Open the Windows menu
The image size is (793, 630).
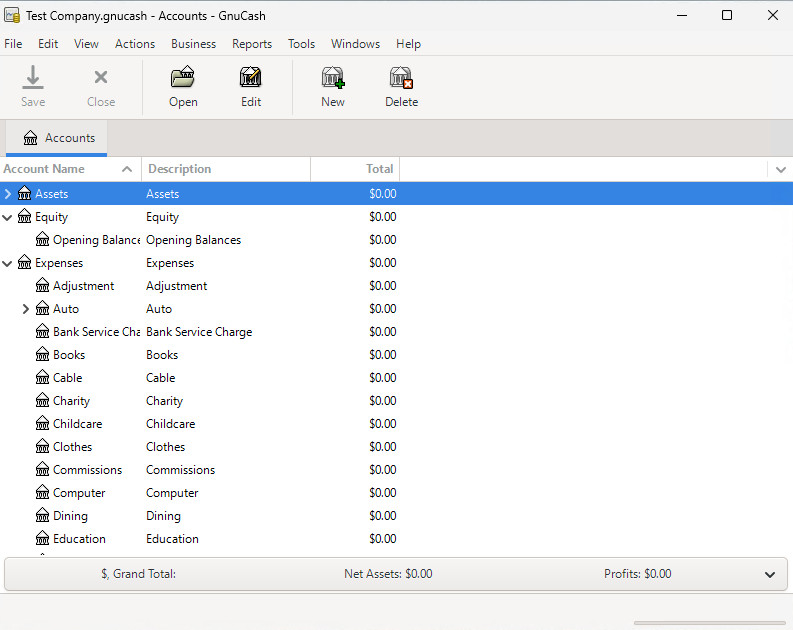356,44
